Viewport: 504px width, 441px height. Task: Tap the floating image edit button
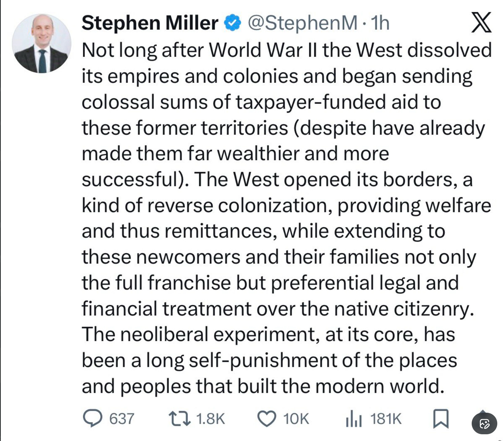(484, 424)
